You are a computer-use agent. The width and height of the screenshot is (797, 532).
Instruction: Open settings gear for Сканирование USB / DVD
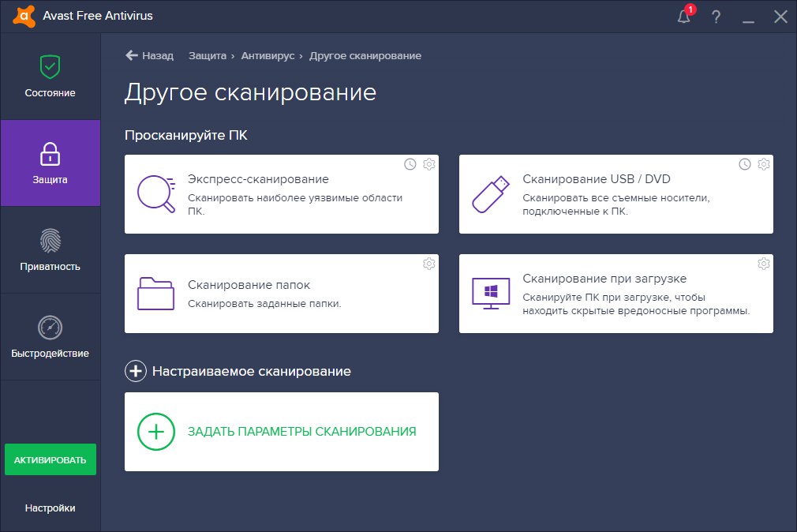click(x=763, y=164)
